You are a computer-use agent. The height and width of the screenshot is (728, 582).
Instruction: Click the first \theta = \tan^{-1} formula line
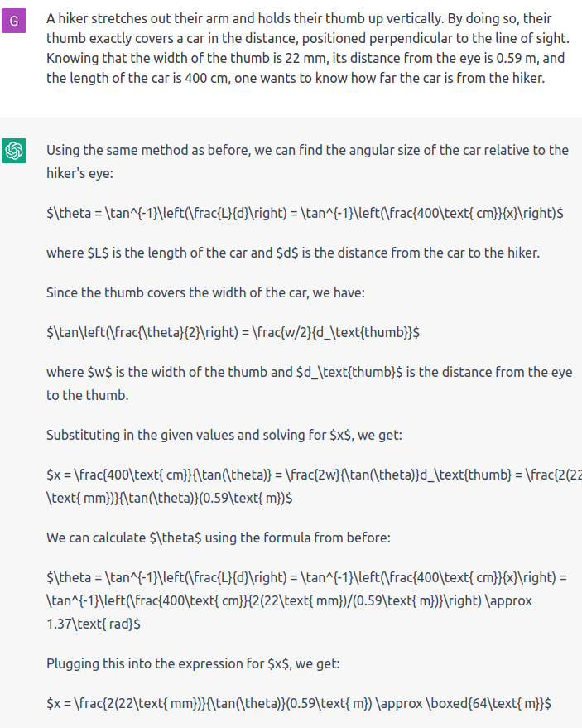(x=305, y=213)
